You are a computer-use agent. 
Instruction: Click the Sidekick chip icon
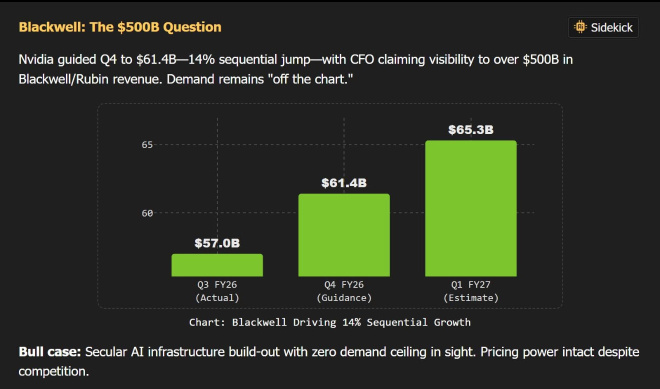point(580,27)
